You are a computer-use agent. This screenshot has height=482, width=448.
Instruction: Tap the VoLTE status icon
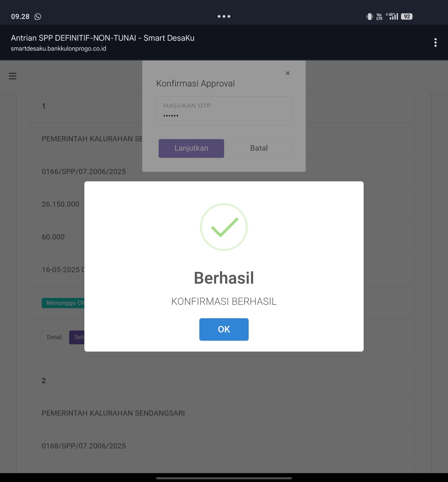click(379, 17)
